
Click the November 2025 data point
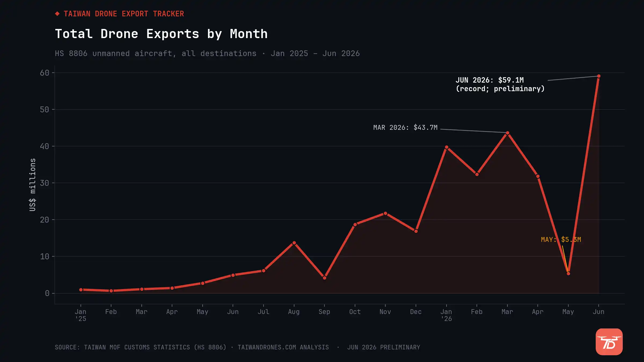coord(385,213)
